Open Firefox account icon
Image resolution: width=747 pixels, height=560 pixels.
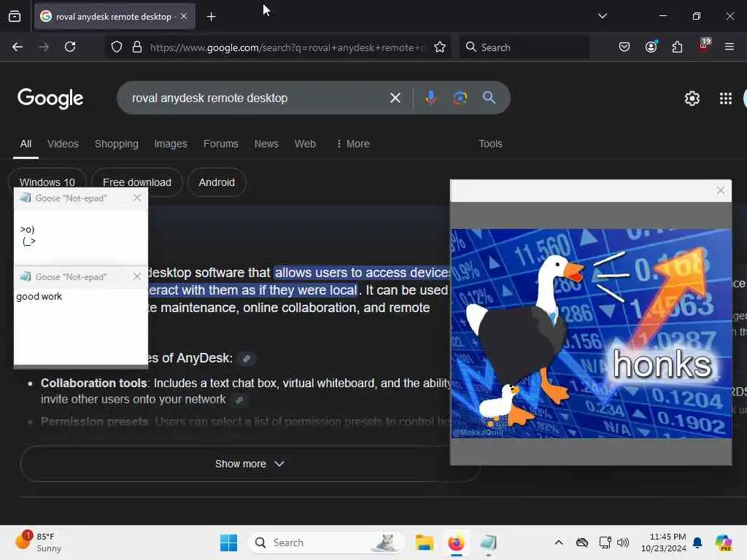click(651, 47)
